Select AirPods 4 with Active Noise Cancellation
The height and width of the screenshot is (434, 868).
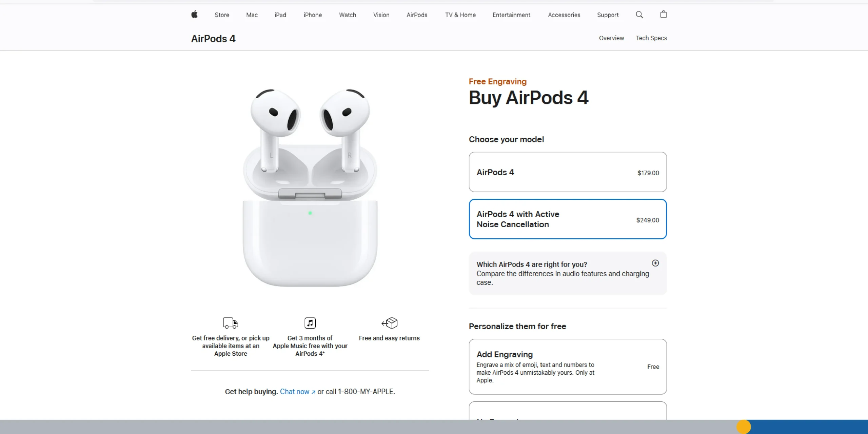click(x=568, y=219)
